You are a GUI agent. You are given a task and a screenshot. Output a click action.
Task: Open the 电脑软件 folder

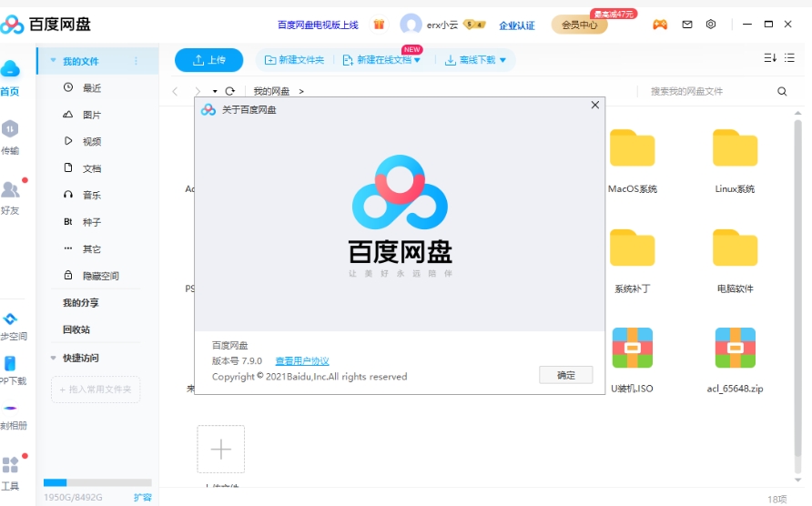click(735, 248)
